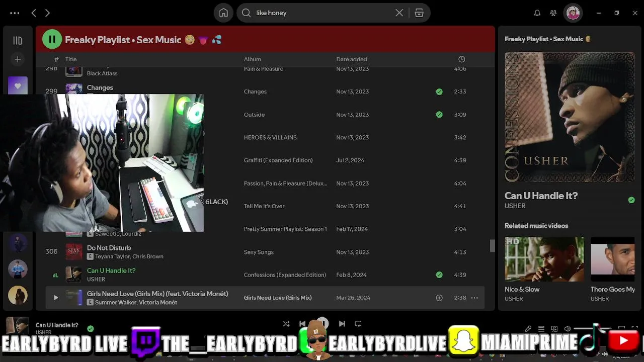The width and height of the screenshot is (644, 362).
Task: Open more options for Girls Need Love
Action: pyautogui.click(x=474, y=298)
